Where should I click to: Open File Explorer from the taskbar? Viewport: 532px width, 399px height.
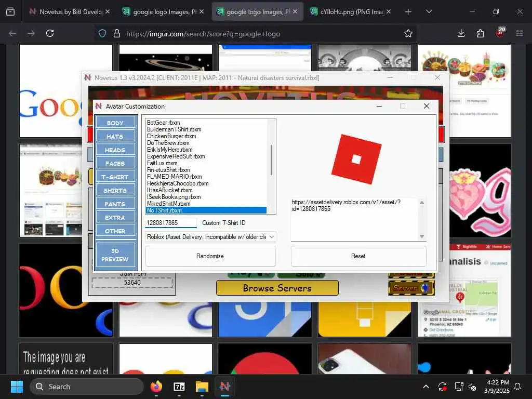(x=202, y=387)
